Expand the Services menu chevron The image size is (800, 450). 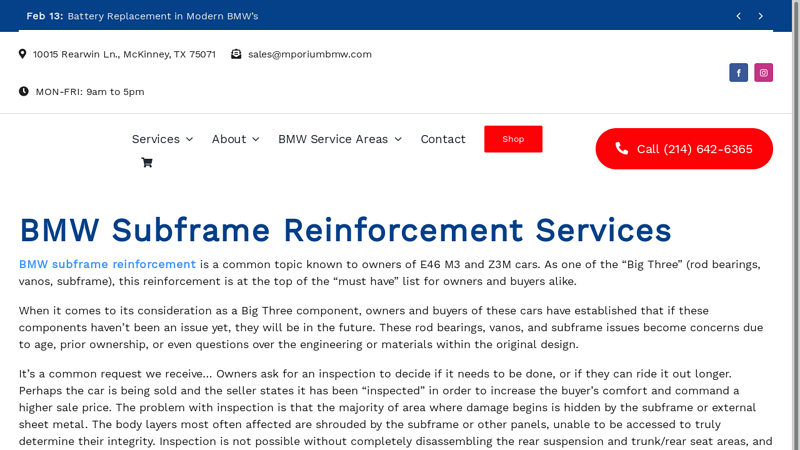[x=189, y=139]
